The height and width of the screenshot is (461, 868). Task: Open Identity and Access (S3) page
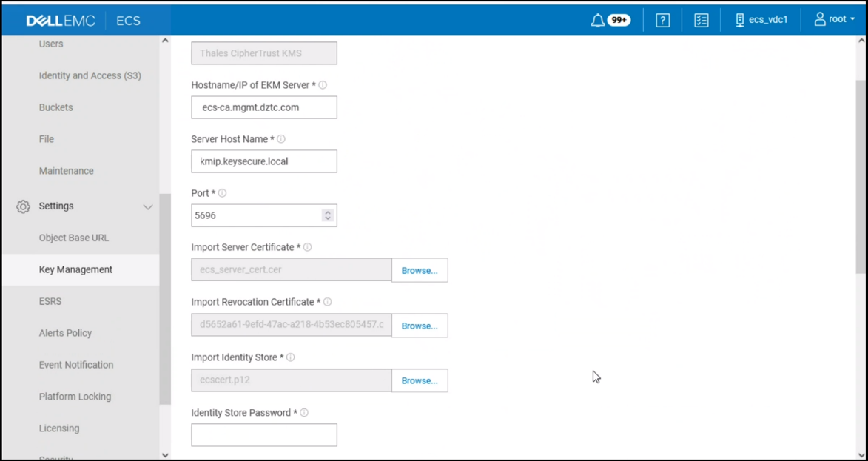click(90, 75)
